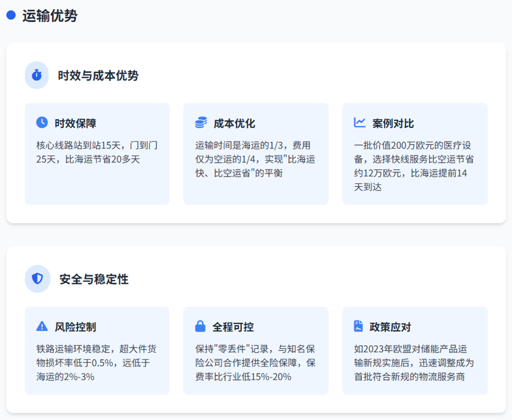
Task: Click the stopwatch icon beside 时效与成本优势
Action: (x=37, y=75)
